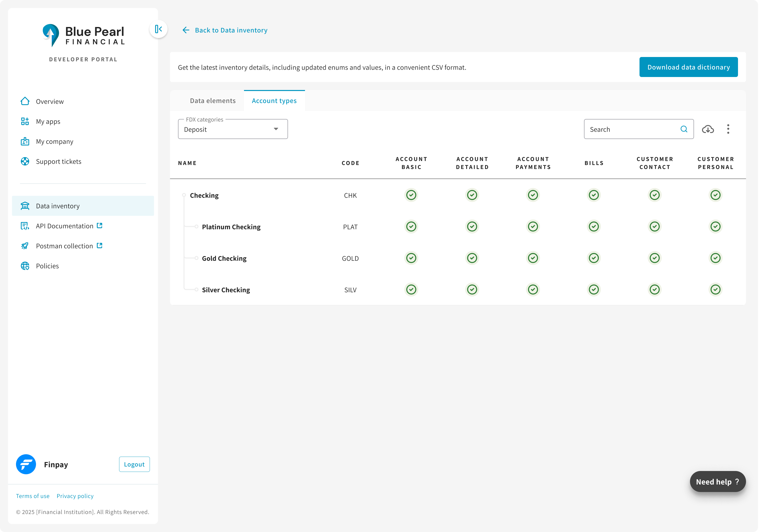Click the API Documentation code icon
Viewport: 760px width, 532px height.
coord(25,226)
